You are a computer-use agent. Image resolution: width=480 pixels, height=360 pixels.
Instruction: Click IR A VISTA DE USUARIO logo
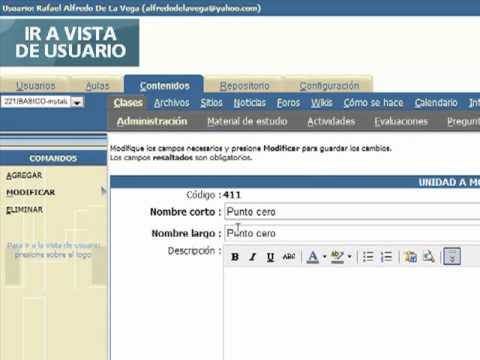point(70,42)
